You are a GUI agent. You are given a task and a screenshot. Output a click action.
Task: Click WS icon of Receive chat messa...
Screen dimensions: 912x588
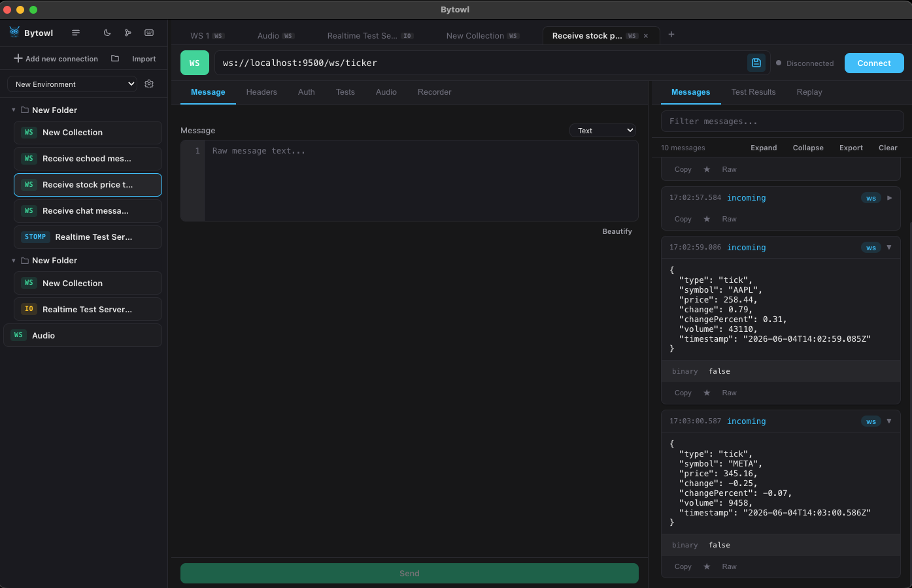point(29,211)
